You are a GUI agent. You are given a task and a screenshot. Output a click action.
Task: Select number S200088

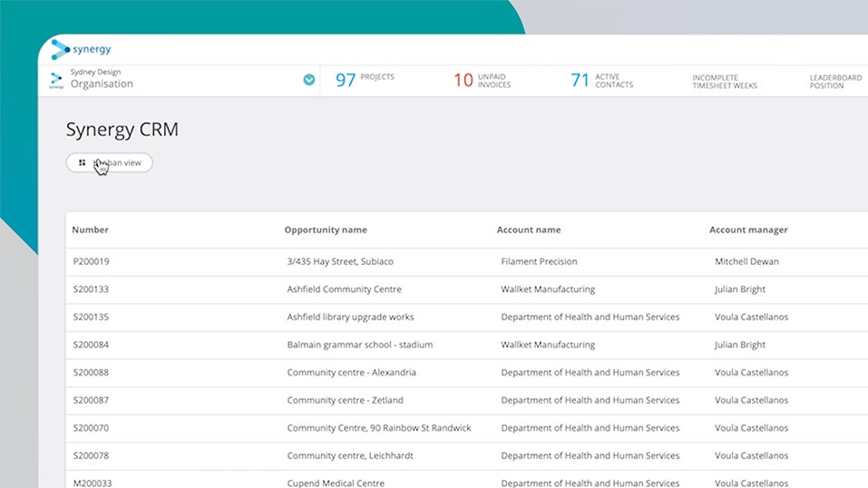click(x=91, y=372)
